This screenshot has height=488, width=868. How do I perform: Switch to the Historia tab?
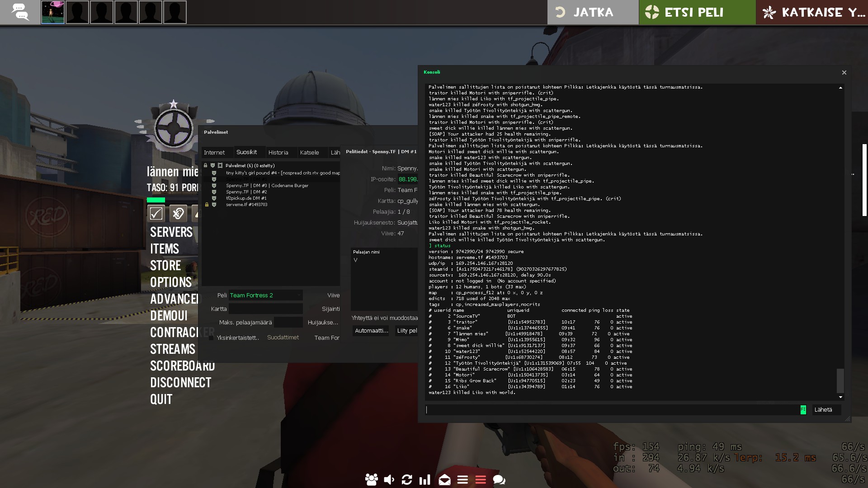point(278,153)
